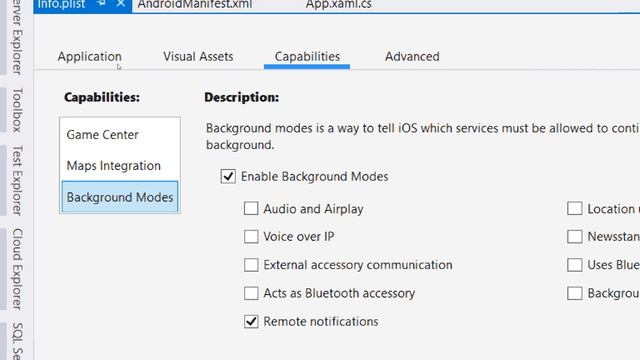The image size is (640, 360).
Task: Click the Info.plist tab title
Action: point(61,4)
